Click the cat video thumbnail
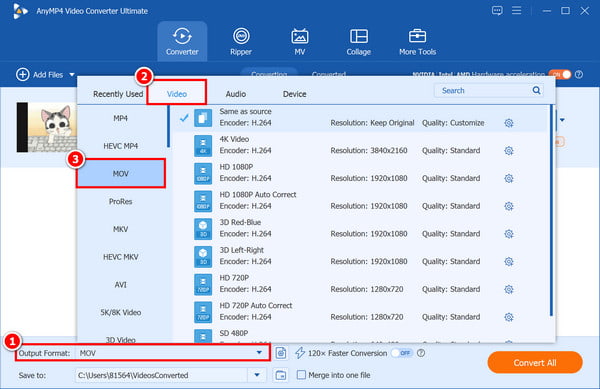This screenshot has width=600, height=389. click(x=47, y=127)
